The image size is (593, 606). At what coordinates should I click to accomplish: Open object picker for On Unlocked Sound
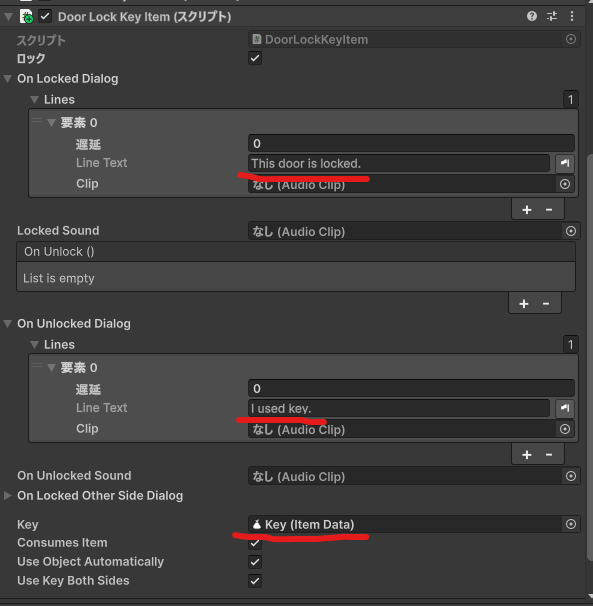point(571,476)
